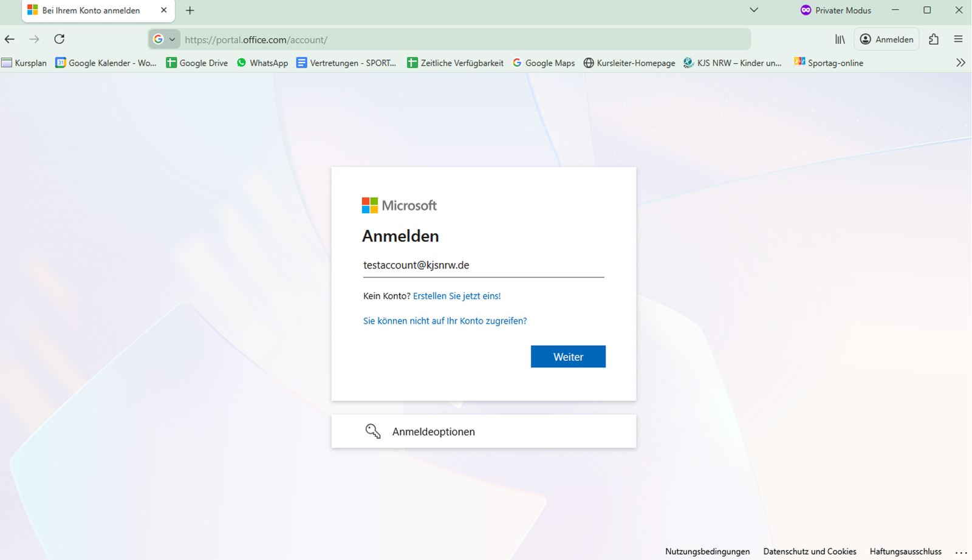Click the Anmelden account button in toolbar
The height and width of the screenshot is (560, 972).
tap(886, 39)
